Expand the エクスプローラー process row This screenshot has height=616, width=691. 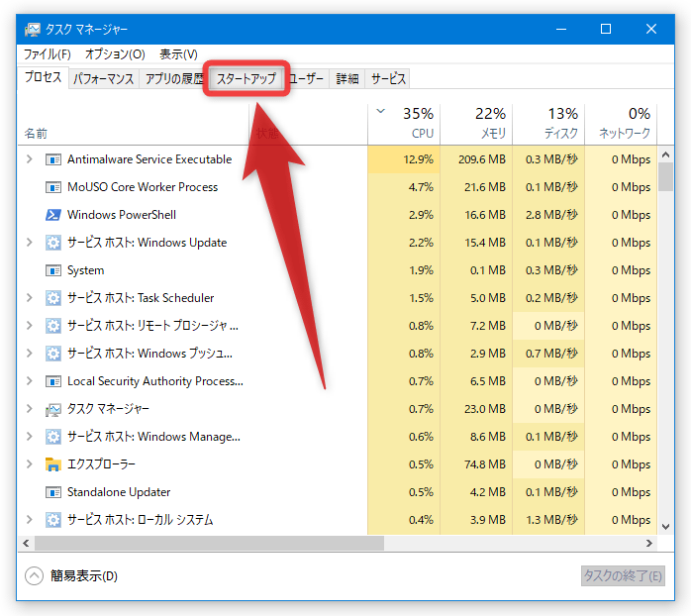29,463
